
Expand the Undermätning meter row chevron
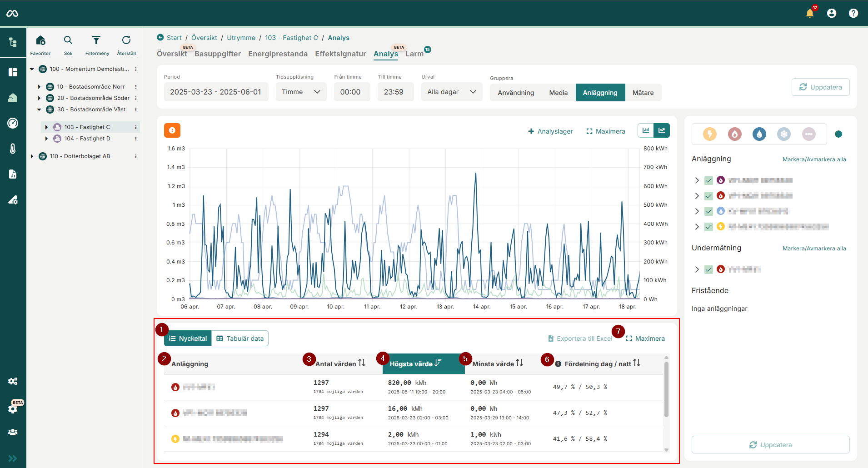(x=697, y=269)
